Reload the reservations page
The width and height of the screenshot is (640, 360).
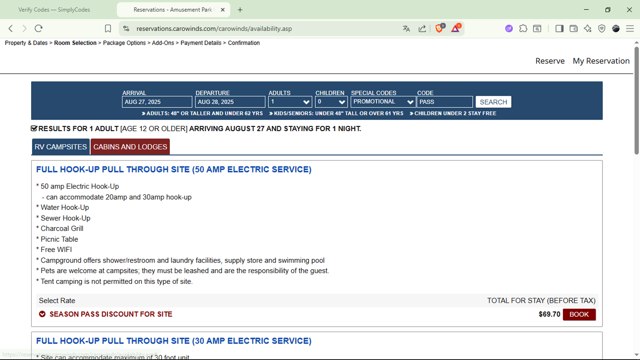pyautogui.click(x=38, y=28)
